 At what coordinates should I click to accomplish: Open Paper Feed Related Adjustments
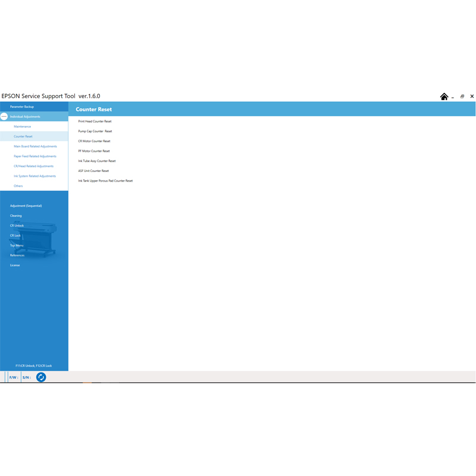[x=35, y=156]
